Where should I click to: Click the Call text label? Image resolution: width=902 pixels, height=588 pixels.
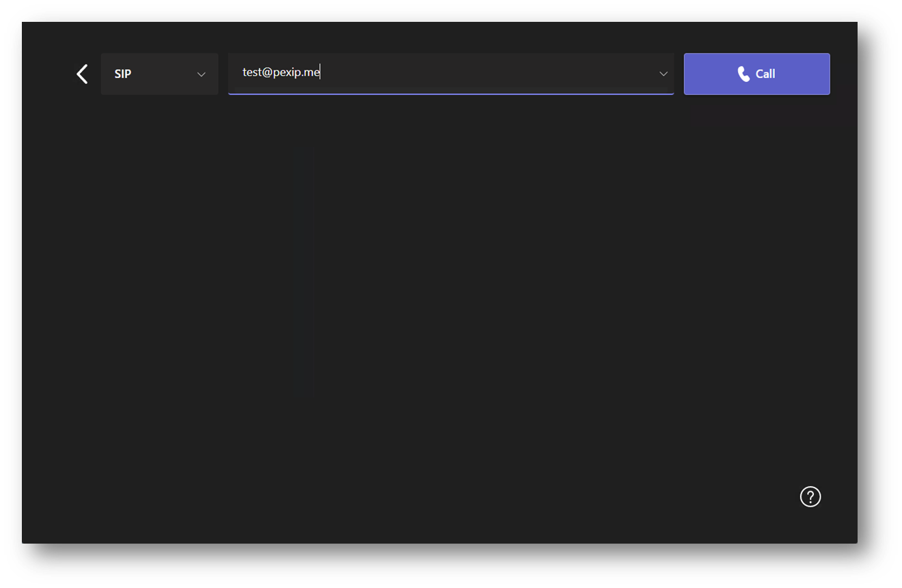click(765, 74)
